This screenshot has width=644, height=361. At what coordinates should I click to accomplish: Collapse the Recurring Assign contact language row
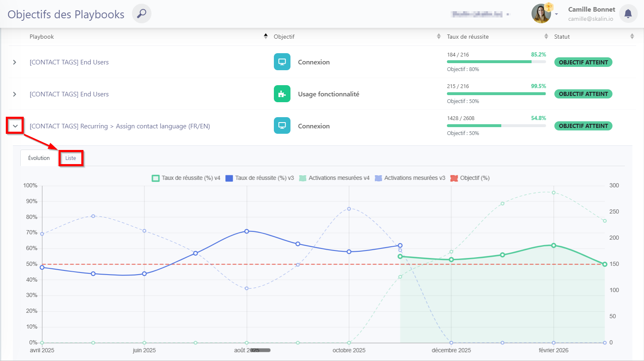click(15, 126)
